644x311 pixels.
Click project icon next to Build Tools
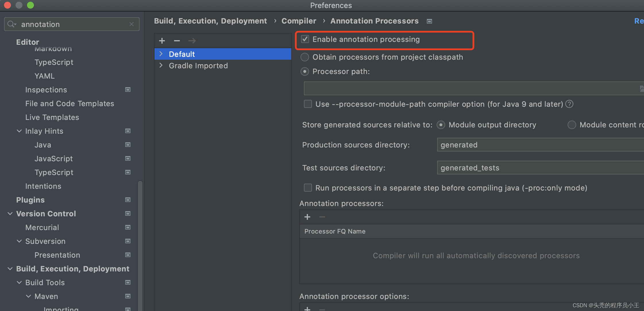(128, 282)
